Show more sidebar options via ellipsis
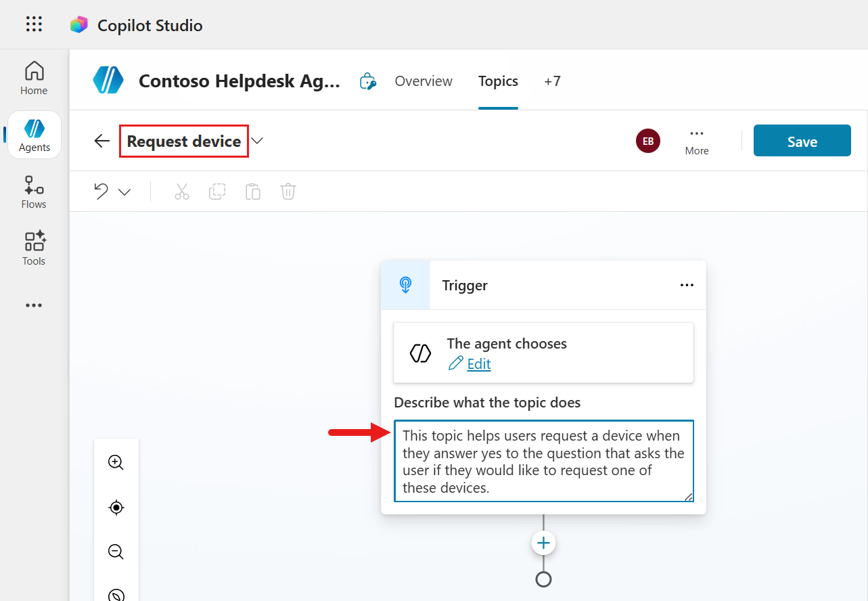868x601 pixels. (33, 305)
